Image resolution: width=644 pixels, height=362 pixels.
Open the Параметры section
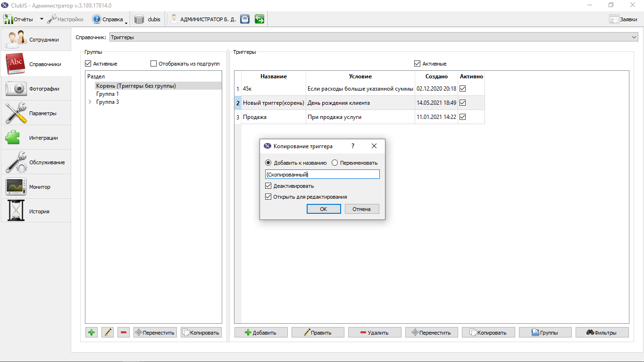click(x=36, y=113)
